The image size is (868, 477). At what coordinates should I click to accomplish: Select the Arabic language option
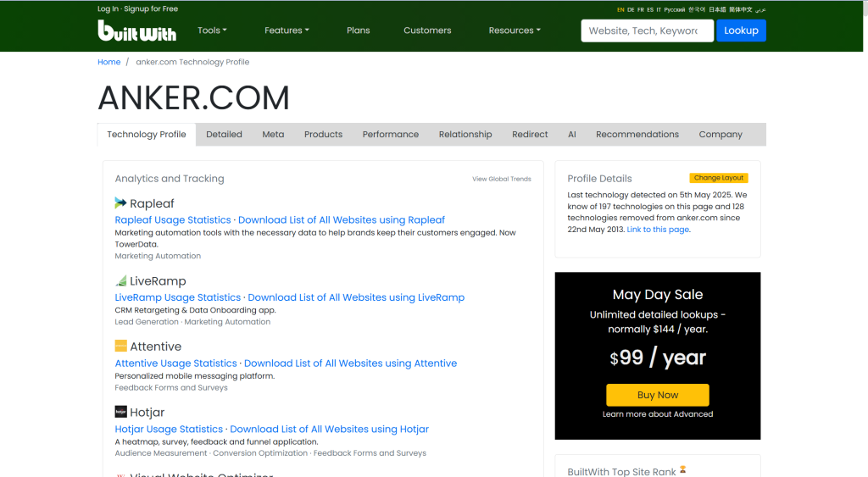pyautogui.click(x=760, y=9)
